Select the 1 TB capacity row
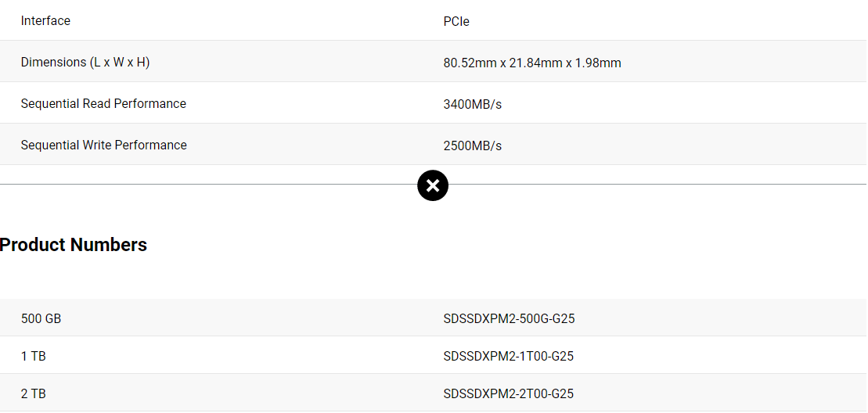The width and height of the screenshot is (868, 413). tap(33, 357)
